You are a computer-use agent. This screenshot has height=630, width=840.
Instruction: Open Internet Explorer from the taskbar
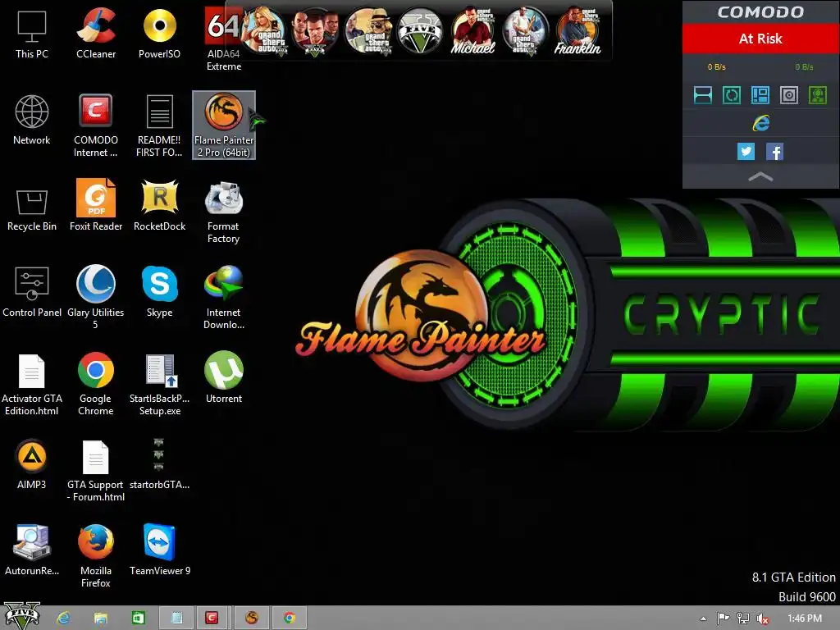(63, 619)
